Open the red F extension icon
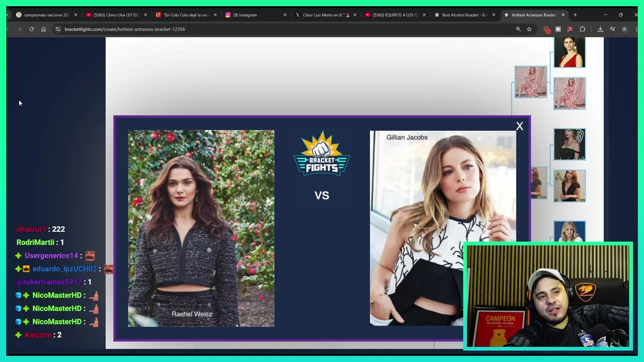644x362 pixels. [570, 29]
